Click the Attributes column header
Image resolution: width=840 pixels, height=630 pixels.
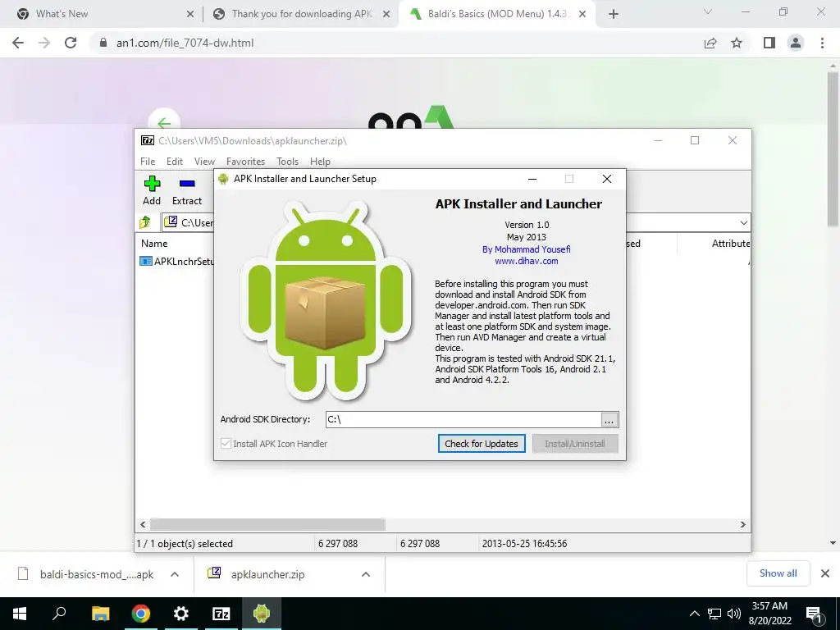click(x=731, y=243)
